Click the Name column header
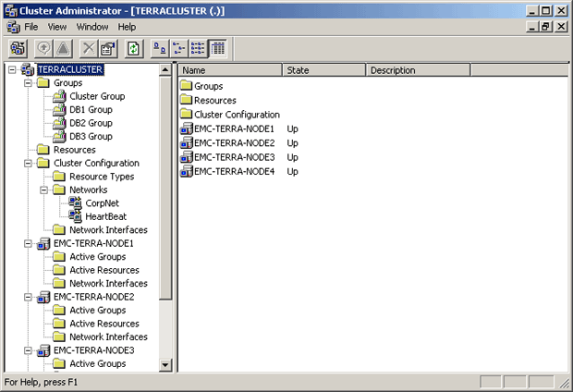573x392 pixels. 230,70
